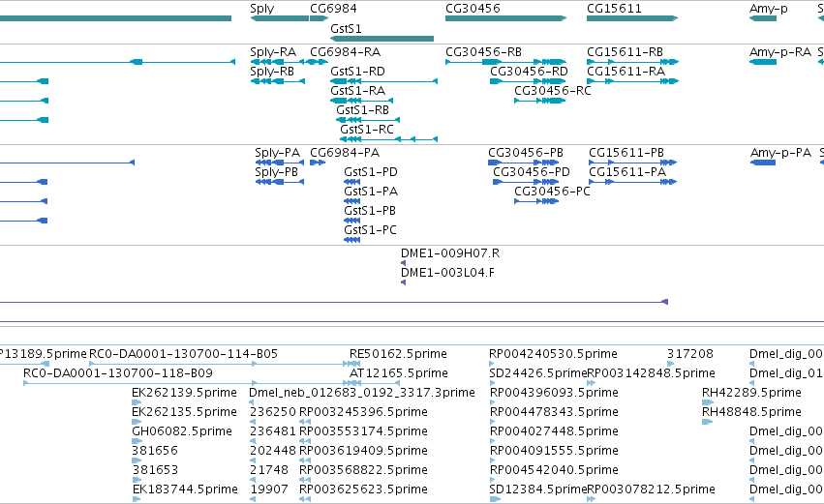This screenshot has height=504, width=824.
Task: Select EST EK183744.5prime
Action: pos(185,489)
